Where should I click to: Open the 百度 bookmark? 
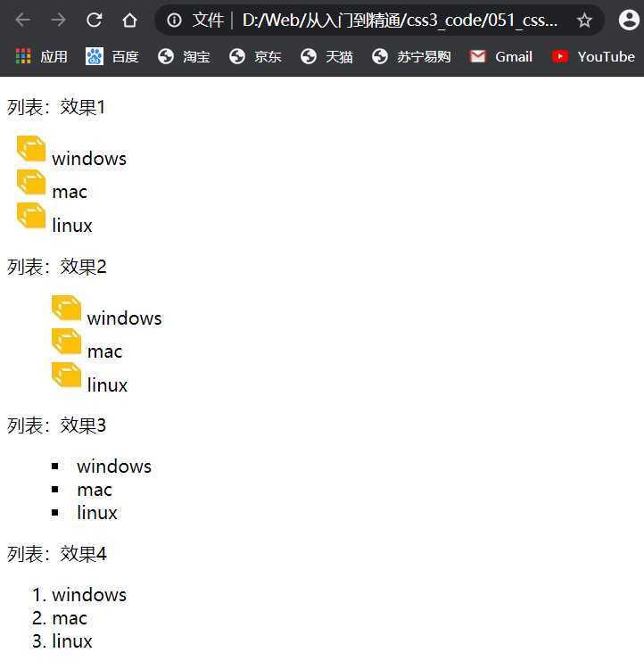(x=112, y=56)
